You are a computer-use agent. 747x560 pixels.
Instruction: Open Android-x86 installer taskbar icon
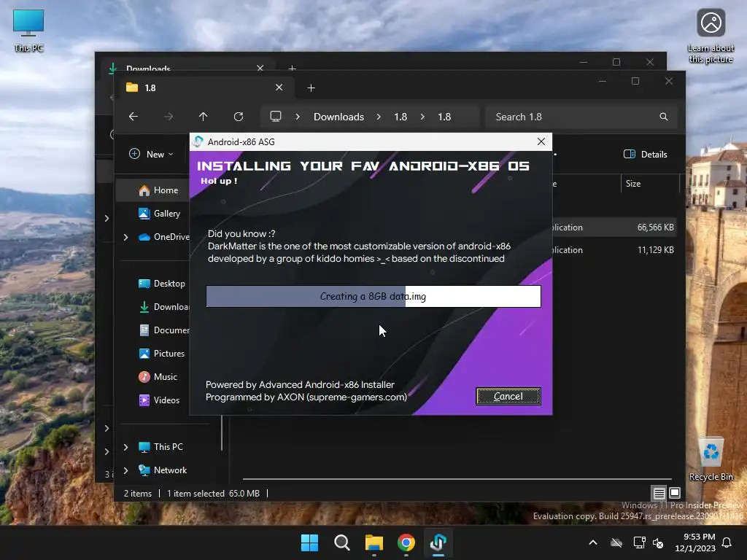coord(438,542)
